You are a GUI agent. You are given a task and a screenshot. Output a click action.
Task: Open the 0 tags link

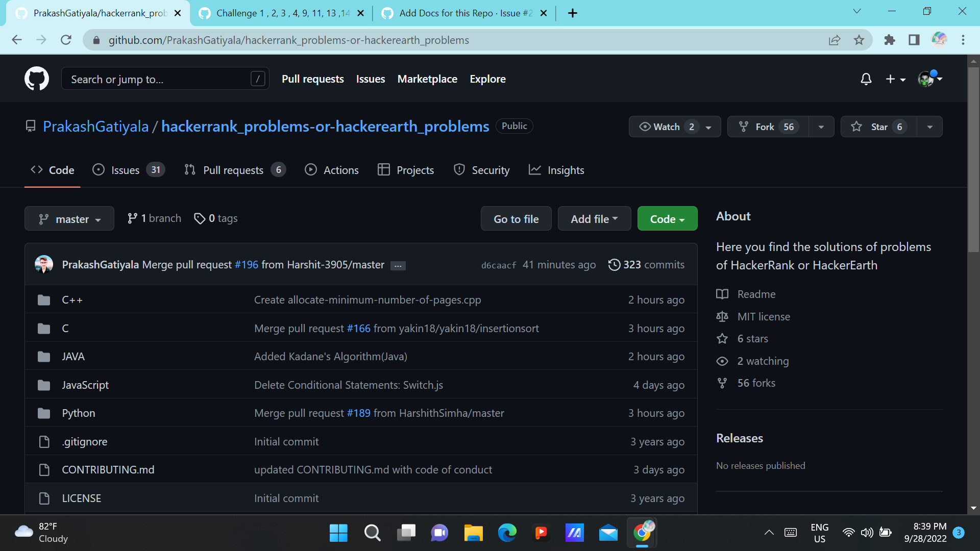(216, 218)
